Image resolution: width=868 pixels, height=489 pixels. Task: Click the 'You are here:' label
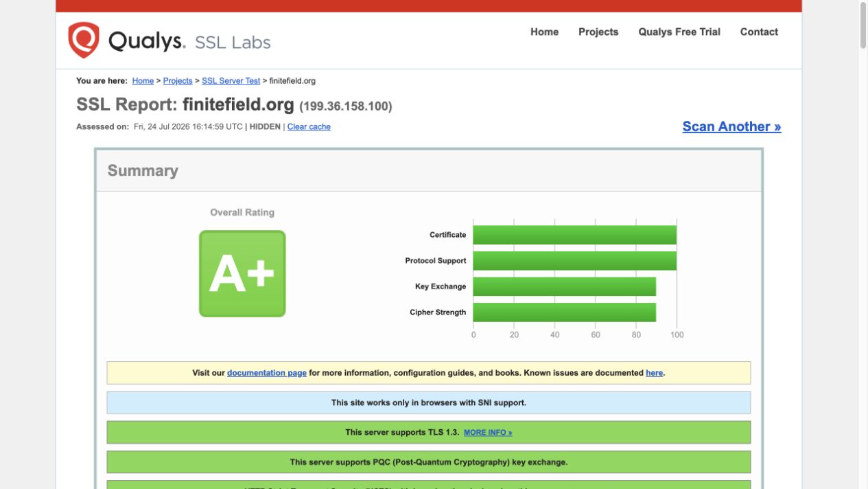[x=102, y=80]
